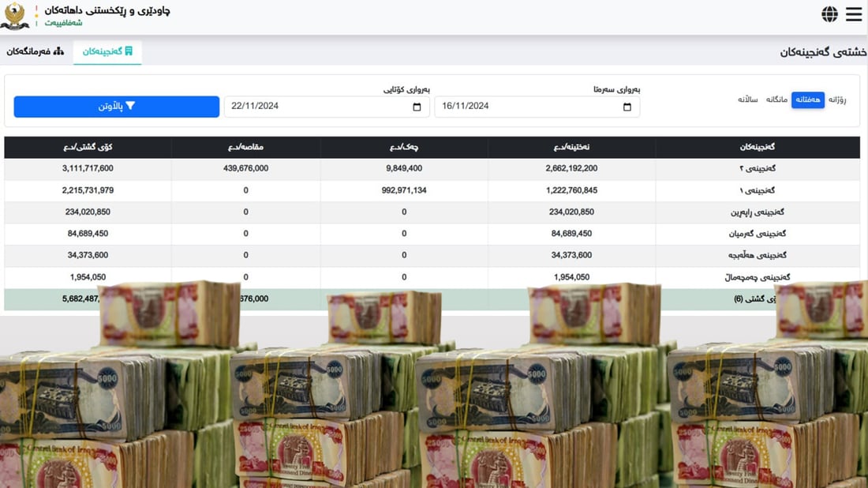Switch to the فەرمانگەکان tab

[35, 51]
